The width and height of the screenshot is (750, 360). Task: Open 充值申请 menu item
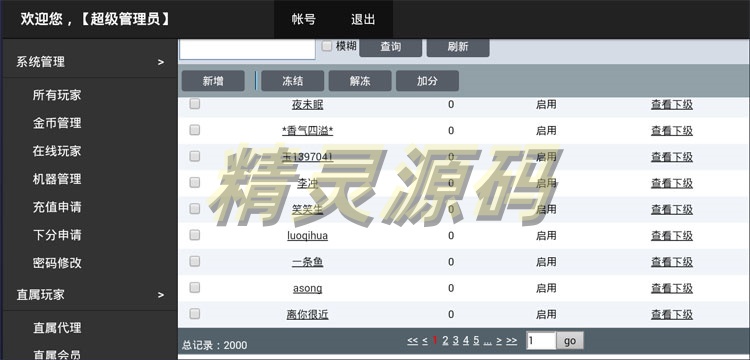[57, 207]
